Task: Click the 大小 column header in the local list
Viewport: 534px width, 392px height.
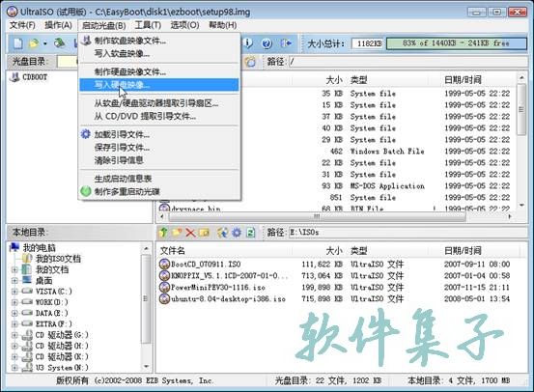Action: (x=334, y=251)
